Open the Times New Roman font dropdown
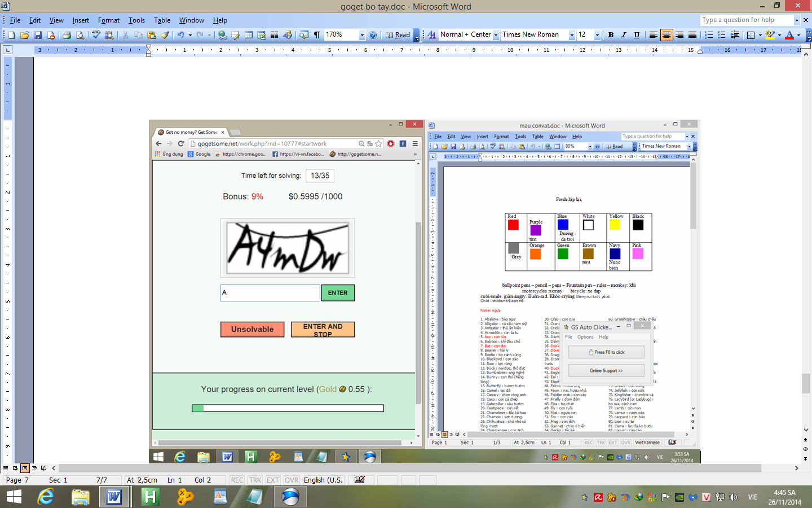This screenshot has height=508, width=812. coord(571,35)
